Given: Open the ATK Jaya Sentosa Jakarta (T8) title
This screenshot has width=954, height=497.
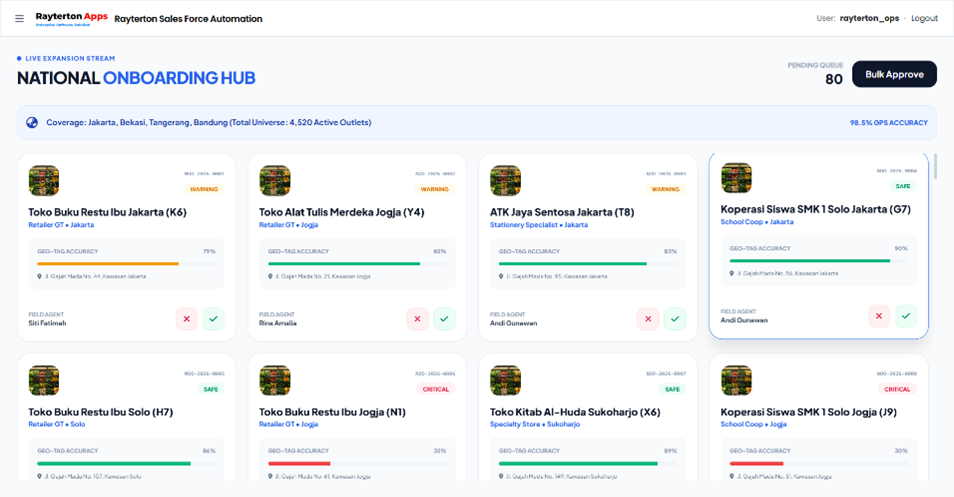Looking at the screenshot, I should pos(562,212).
